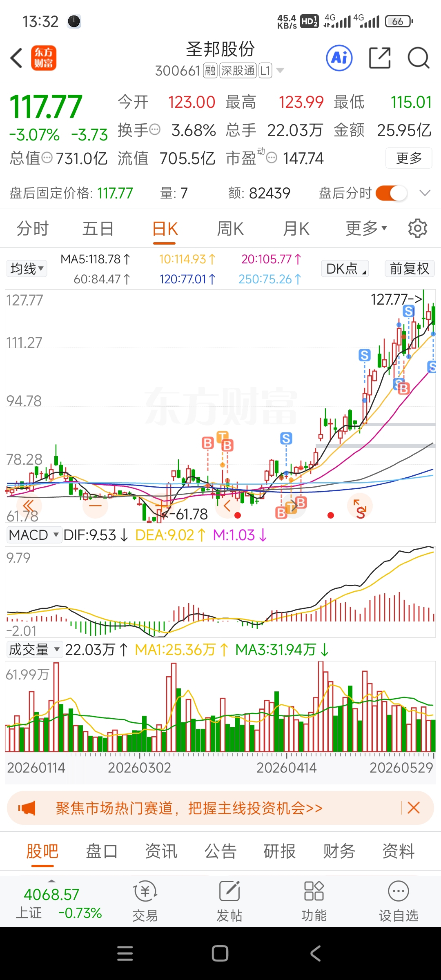Open the 均线 indicator dropdown
This screenshot has height=980, width=441.
[x=27, y=269]
